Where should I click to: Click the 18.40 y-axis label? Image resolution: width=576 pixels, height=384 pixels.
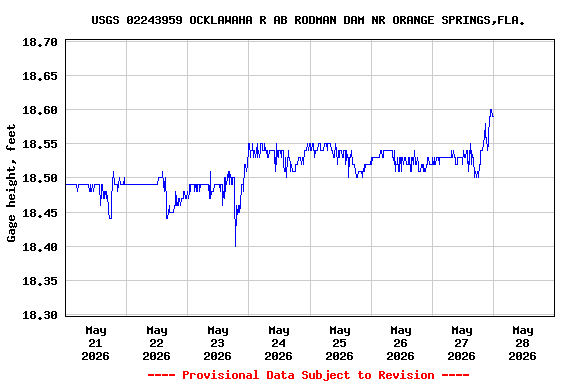[40, 247]
